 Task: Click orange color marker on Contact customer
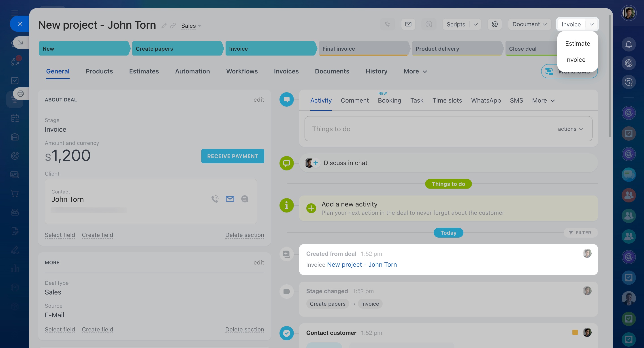(575, 332)
